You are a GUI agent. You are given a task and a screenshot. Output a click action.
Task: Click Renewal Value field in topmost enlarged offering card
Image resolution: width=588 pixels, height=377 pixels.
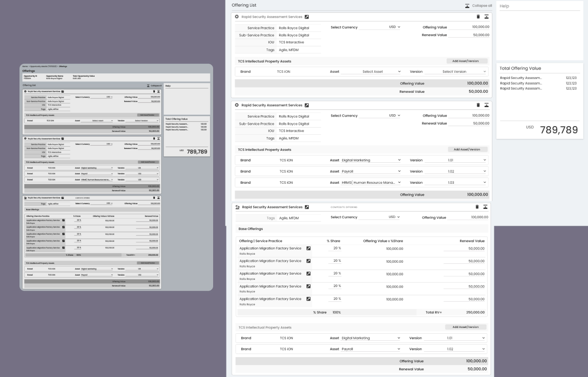point(469,35)
